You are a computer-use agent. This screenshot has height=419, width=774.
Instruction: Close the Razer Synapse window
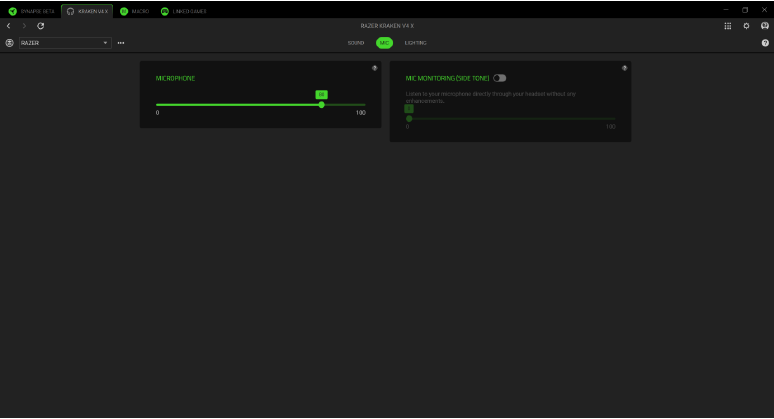tap(764, 10)
